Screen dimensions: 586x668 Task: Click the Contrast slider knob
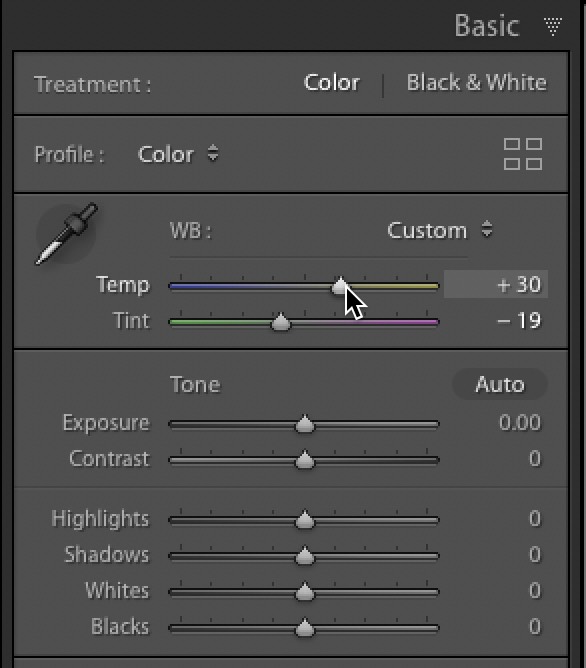pos(304,460)
